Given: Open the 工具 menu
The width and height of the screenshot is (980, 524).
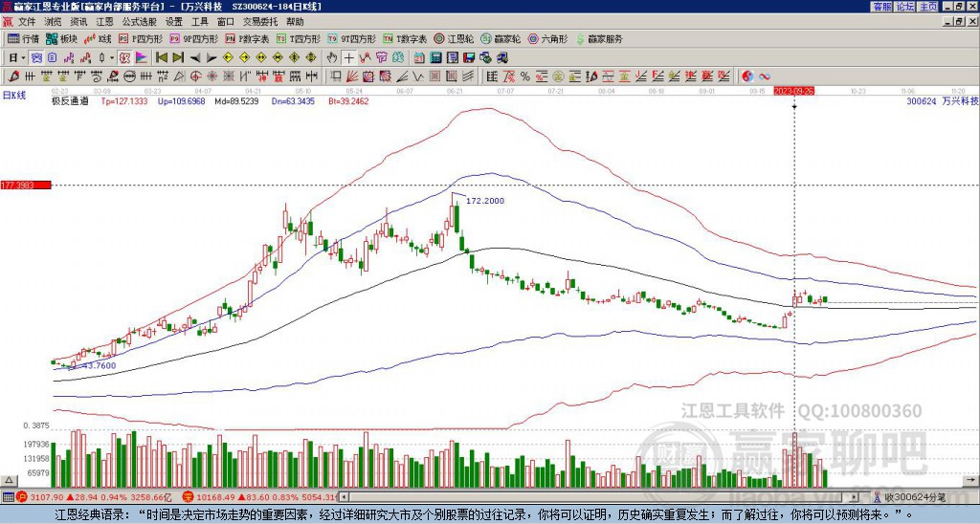Looking at the screenshot, I should pyautogui.click(x=199, y=22).
